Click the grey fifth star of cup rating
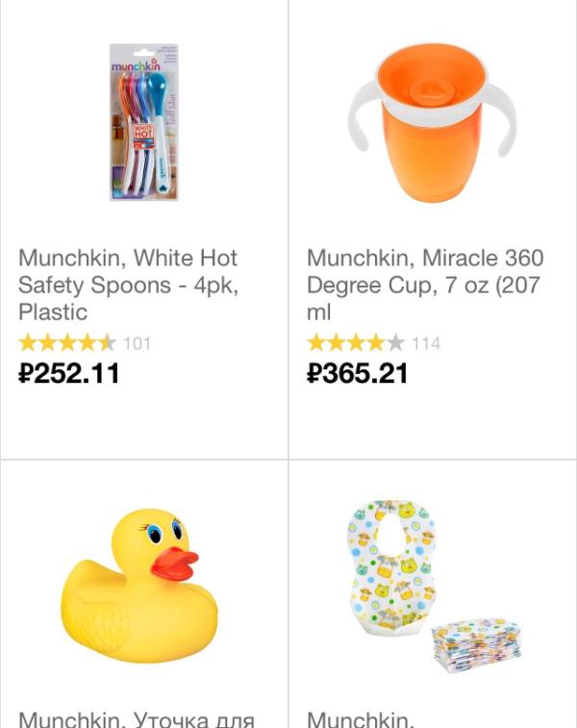The image size is (577, 728). pyautogui.click(x=395, y=343)
